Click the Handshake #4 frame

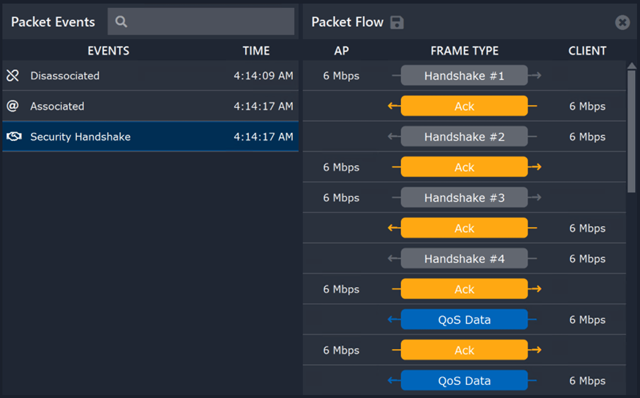(464, 258)
